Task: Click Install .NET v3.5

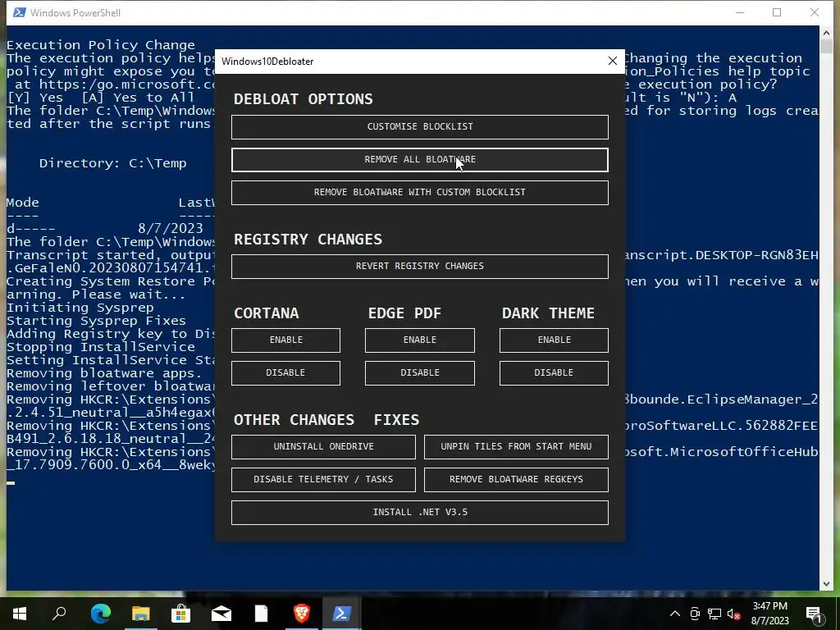Action: (419, 513)
